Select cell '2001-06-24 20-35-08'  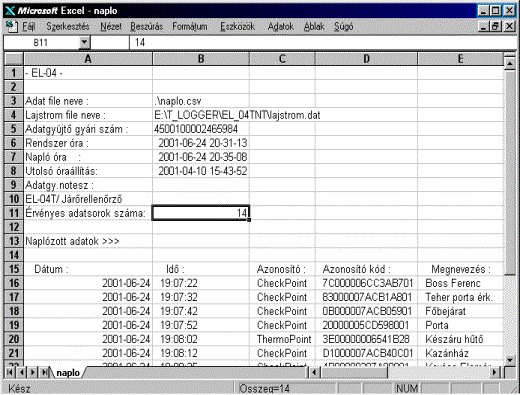[201, 157]
